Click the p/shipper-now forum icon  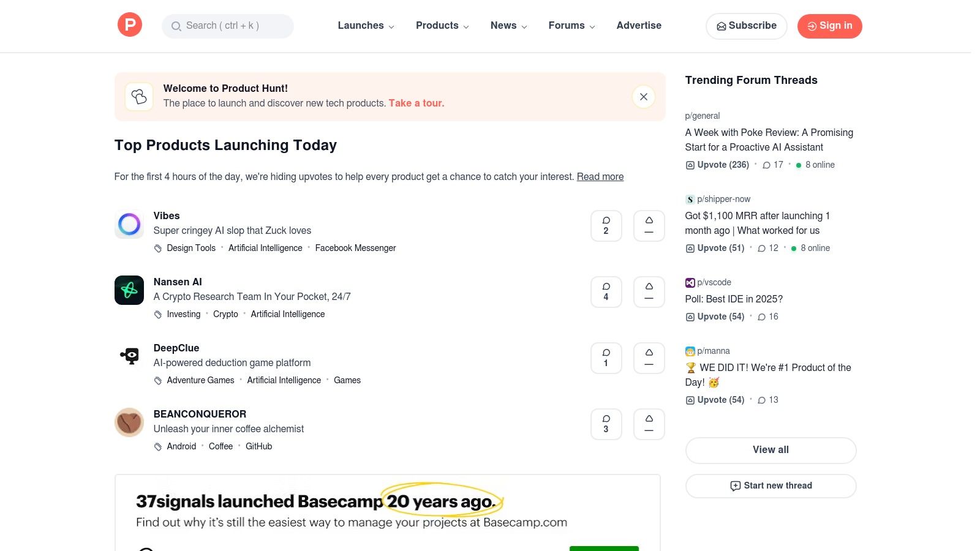click(690, 200)
